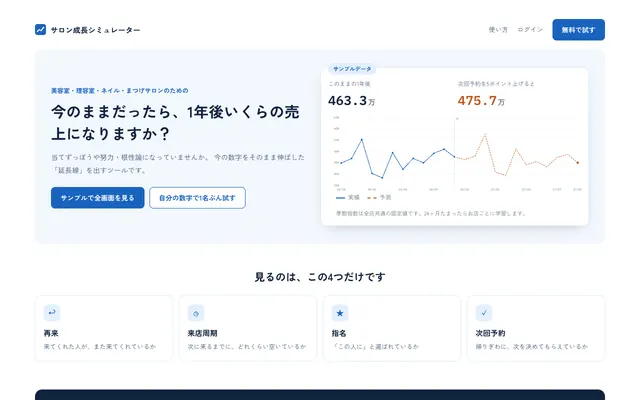Click the 来店周期 cycle icon
640x400 pixels.
pos(196,313)
